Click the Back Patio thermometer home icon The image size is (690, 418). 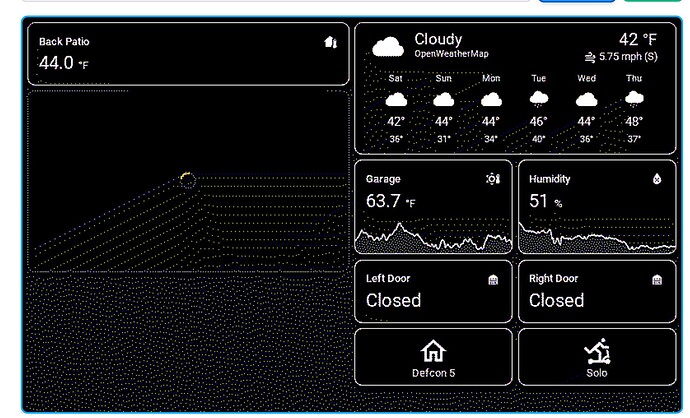point(330,42)
